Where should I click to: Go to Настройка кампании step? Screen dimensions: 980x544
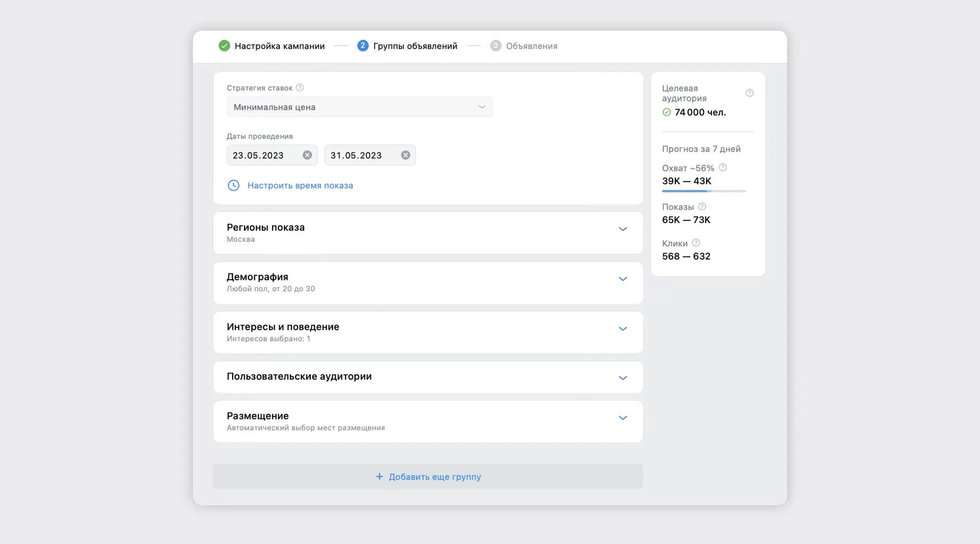(279, 46)
